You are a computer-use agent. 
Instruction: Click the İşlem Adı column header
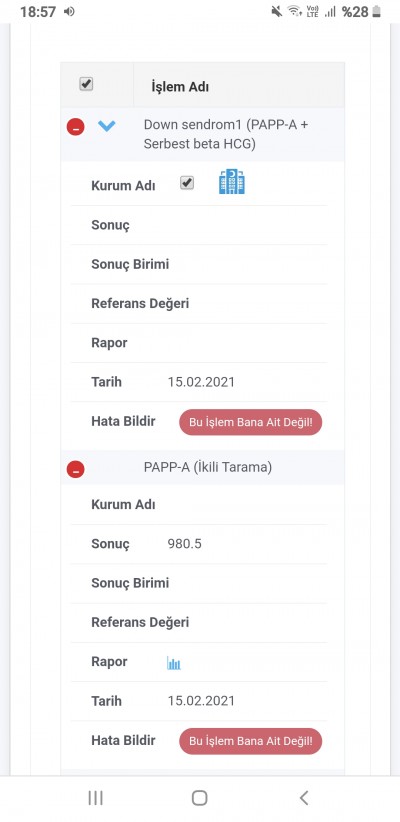[x=180, y=86]
